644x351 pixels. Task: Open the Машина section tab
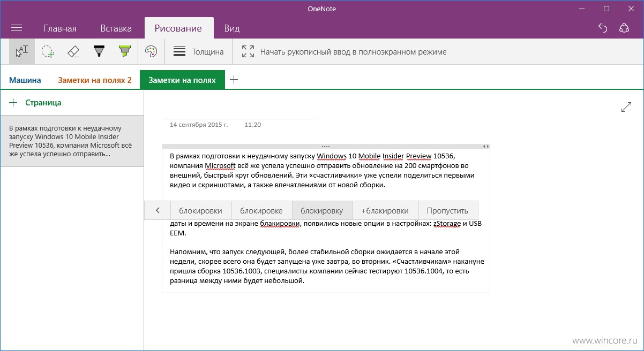25,80
